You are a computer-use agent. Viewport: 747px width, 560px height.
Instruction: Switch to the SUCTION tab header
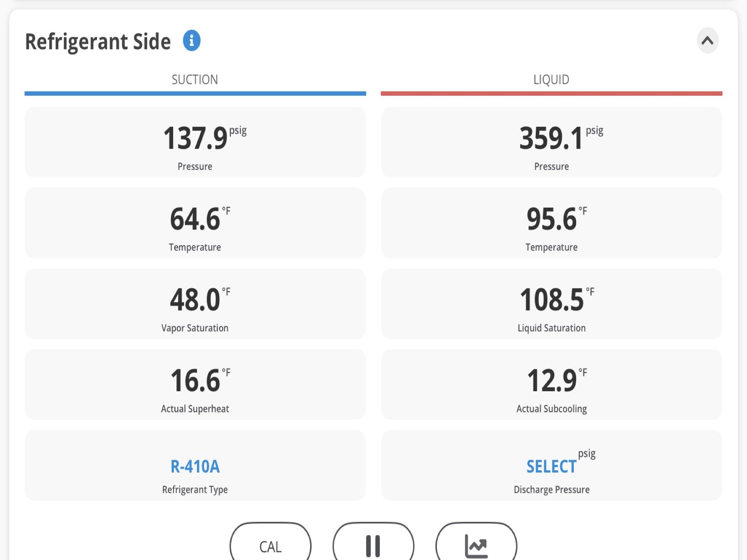pyautogui.click(x=195, y=79)
